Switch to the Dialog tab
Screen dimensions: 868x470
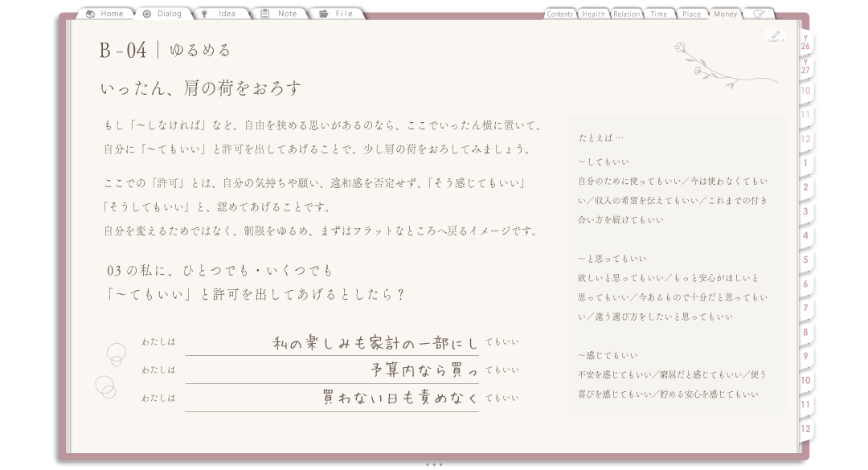(162, 14)
